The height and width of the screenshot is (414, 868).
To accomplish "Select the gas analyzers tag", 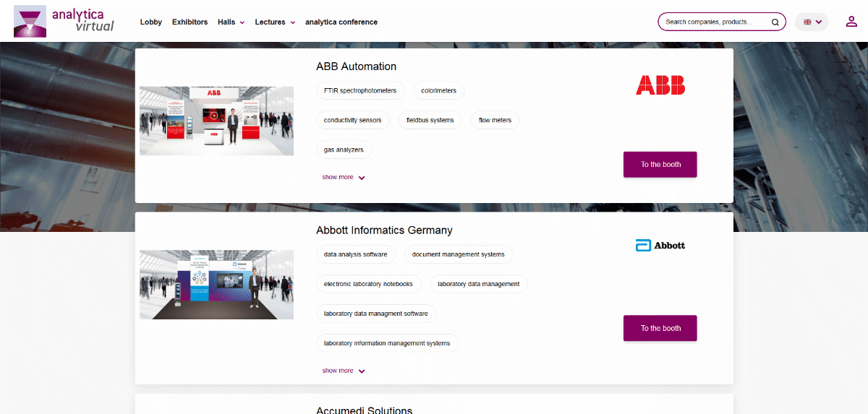I will (344, 150).
